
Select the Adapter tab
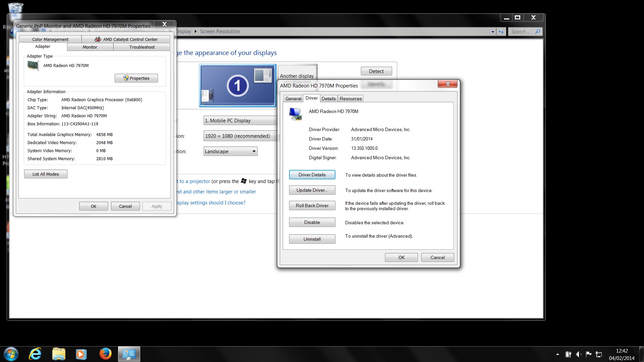pyautogui.click(x=43, y=47)
